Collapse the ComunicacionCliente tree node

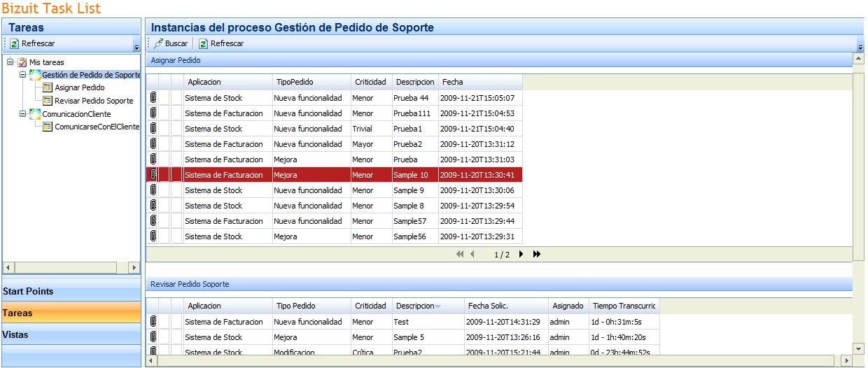click(x=22, y=114)
